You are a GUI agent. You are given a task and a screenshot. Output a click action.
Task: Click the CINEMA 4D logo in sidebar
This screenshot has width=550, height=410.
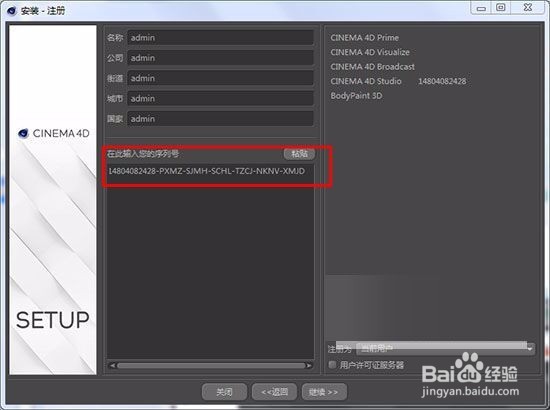(54, 133)
